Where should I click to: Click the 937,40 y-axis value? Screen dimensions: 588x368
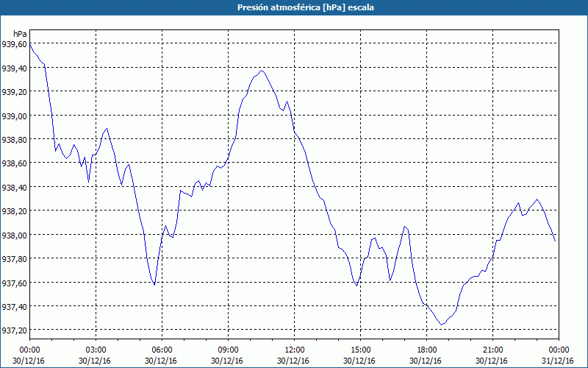[14, 306]
